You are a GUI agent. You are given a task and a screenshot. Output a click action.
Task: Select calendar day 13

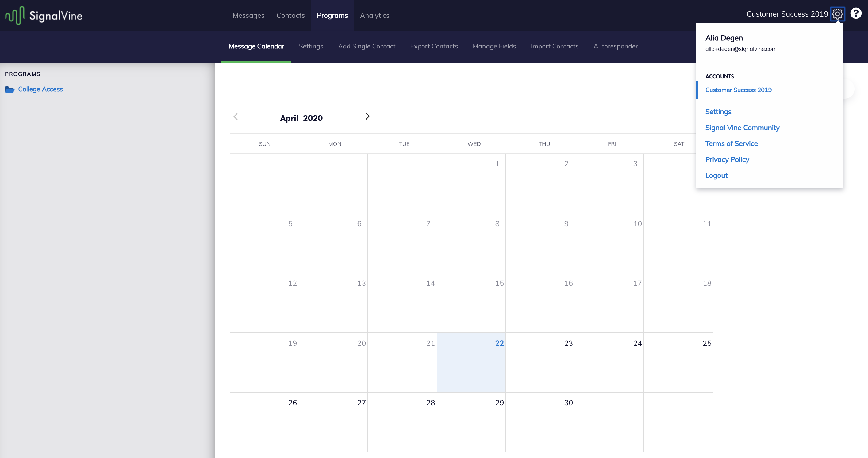pyautogui.click(x=334, y=303)
